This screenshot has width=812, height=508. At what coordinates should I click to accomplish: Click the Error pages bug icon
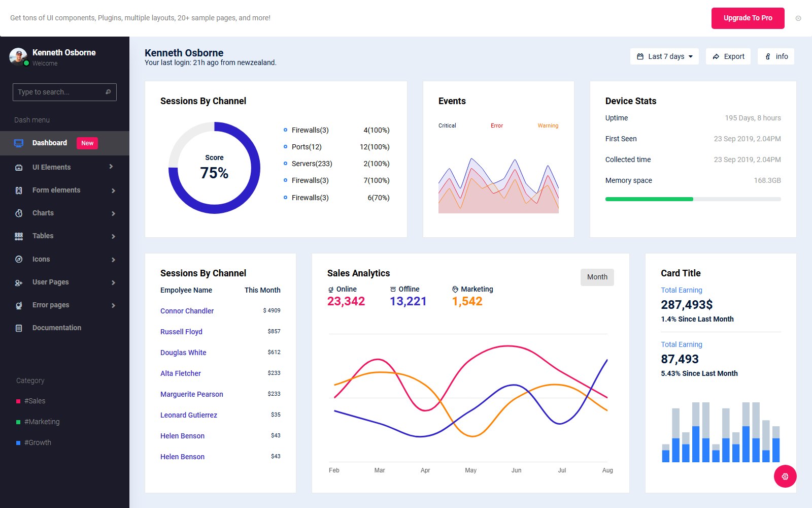pyautogui.click(x=19, y=305)
